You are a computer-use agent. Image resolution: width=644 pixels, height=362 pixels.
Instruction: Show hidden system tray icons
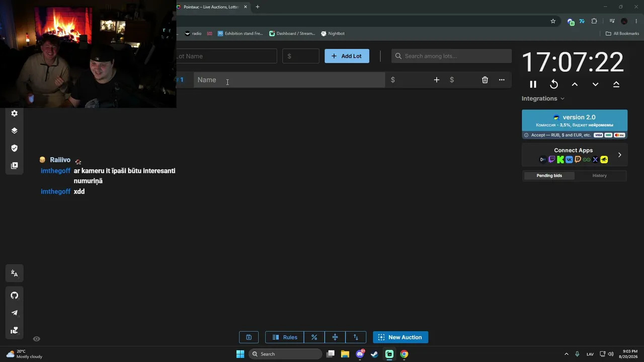click(566, 354)
